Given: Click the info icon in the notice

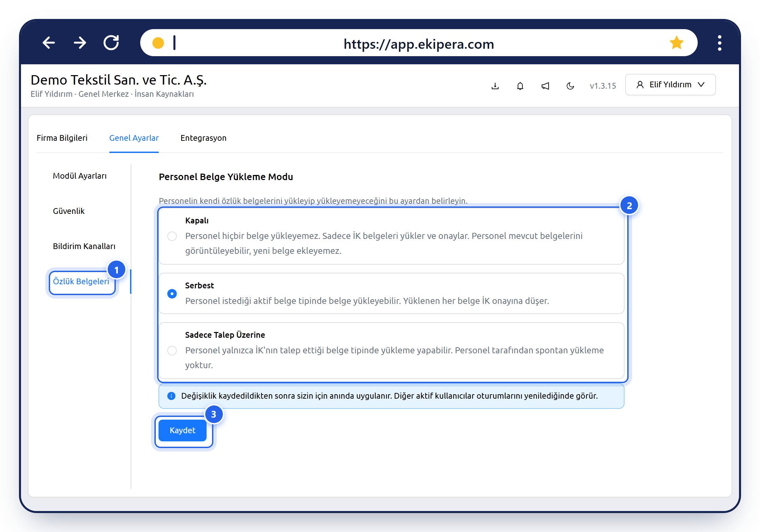Looking at the screenshot, I should (x=171, y=396).
